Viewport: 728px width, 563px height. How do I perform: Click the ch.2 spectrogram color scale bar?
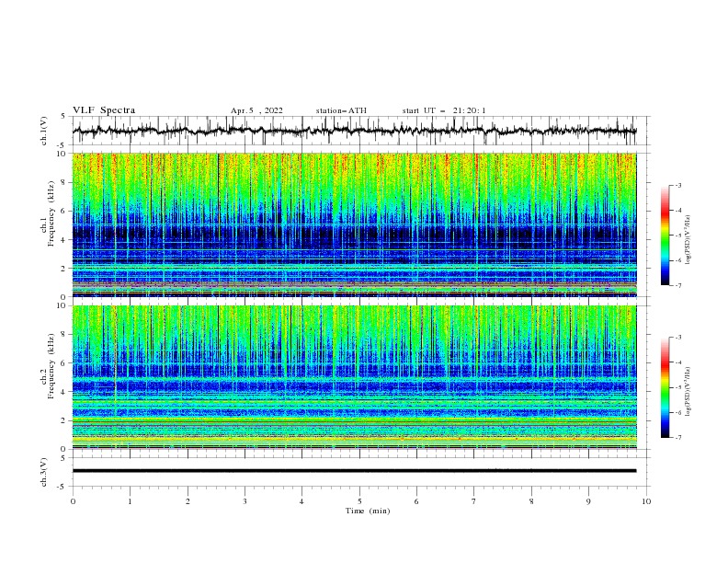(x=665, y=387)
